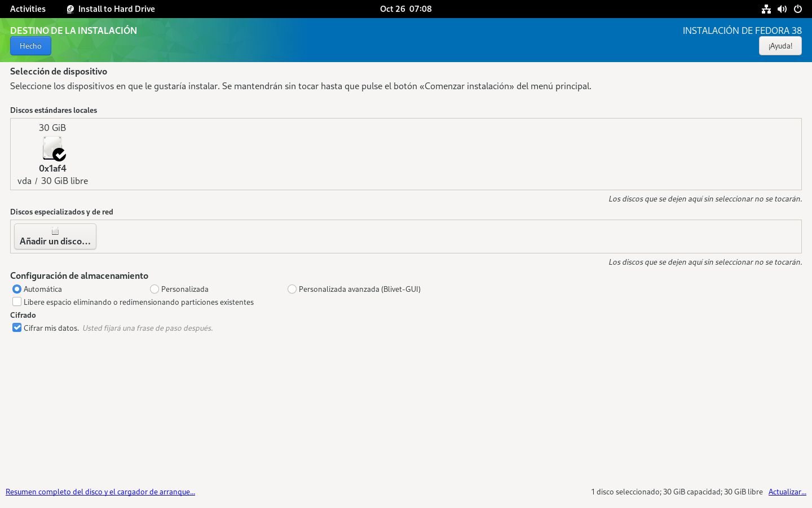Click the Actualizar... link
Screen dimensions: 812x508
click(x=787, y=492)
